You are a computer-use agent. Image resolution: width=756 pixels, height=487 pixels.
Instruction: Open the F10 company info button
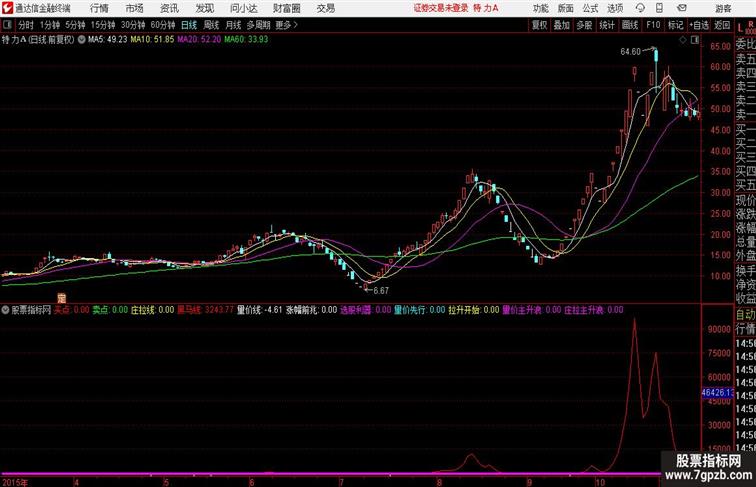pyautogui.click(x=653, y=25)
